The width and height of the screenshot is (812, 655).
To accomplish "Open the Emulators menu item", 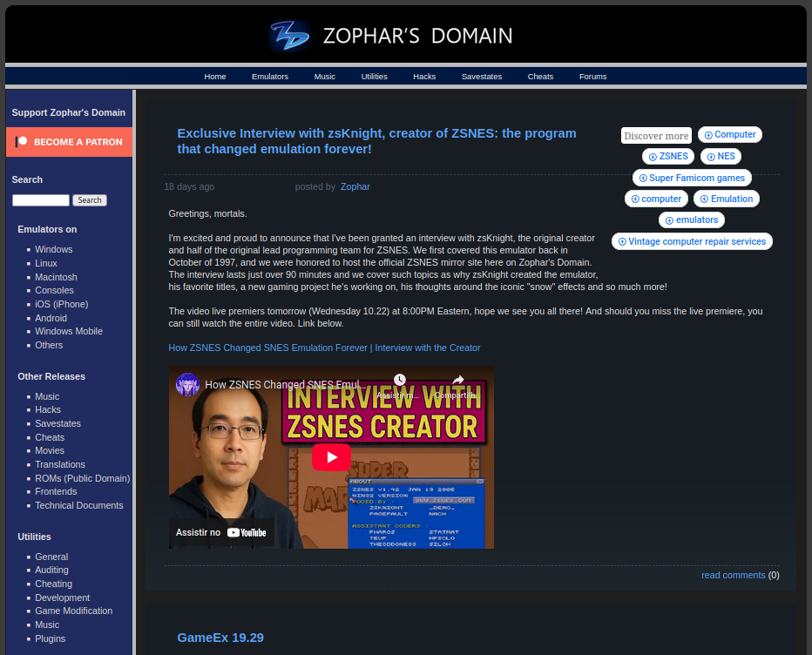I will click(270, 77).
